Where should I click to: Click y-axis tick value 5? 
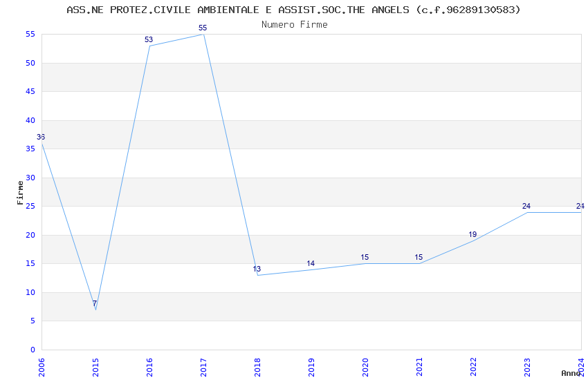pos(33,321)
